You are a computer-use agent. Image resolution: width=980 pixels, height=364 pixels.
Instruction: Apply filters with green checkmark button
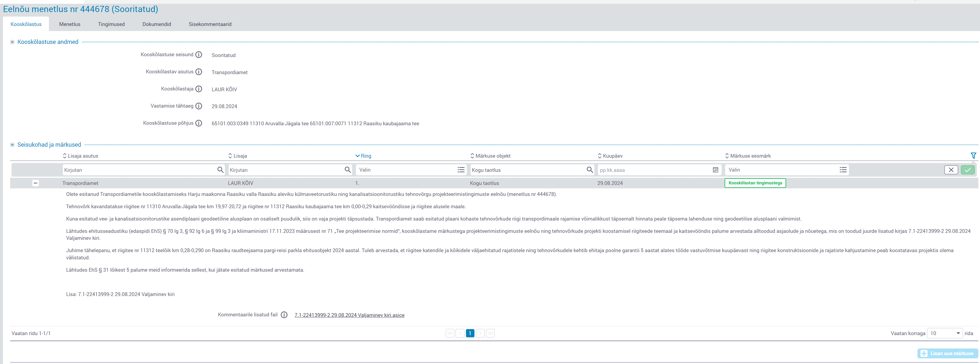[x=968, y=170]
